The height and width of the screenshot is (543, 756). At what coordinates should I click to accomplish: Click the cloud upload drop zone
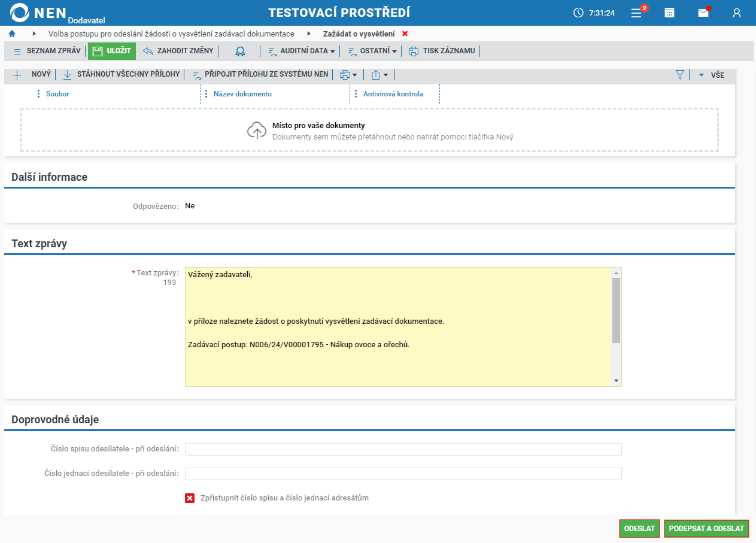pyautogui.click(x=369, y=130)
